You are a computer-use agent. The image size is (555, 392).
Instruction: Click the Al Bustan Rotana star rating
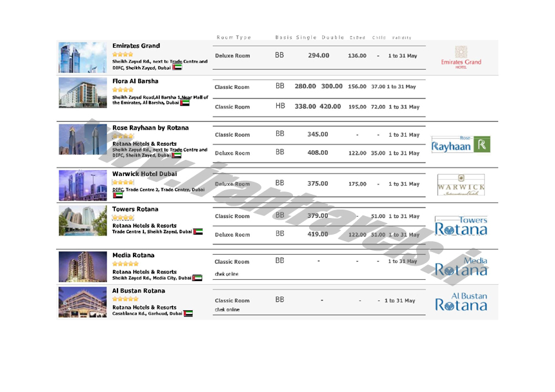click(125, 299)
